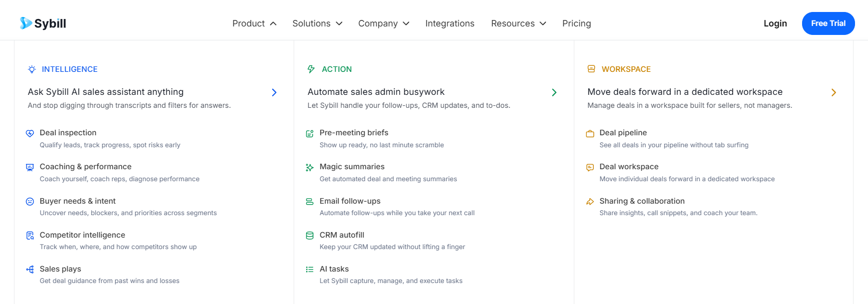This screenshot has height=304, width=868.
Task: Click the ACTION section heading
Action: [337, 69]
